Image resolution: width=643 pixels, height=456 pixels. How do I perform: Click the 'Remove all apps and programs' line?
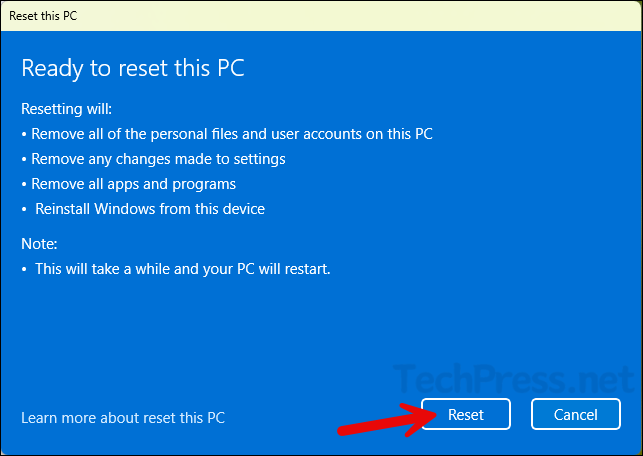pyautogui.click(x=133, y=184)
